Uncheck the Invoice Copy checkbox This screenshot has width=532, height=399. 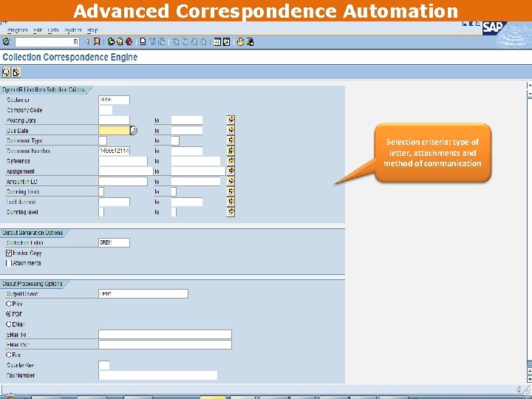tap(9, 253)
